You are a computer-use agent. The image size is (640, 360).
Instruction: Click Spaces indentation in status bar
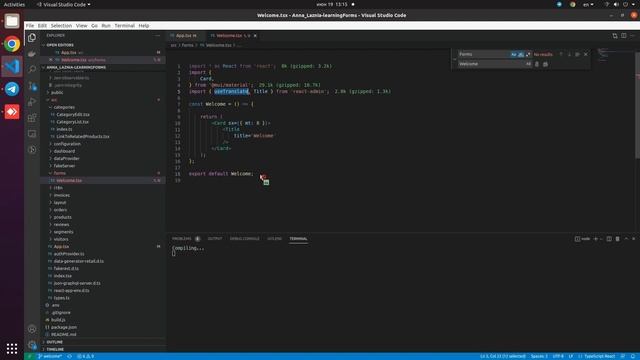click(x=539, y=356)
